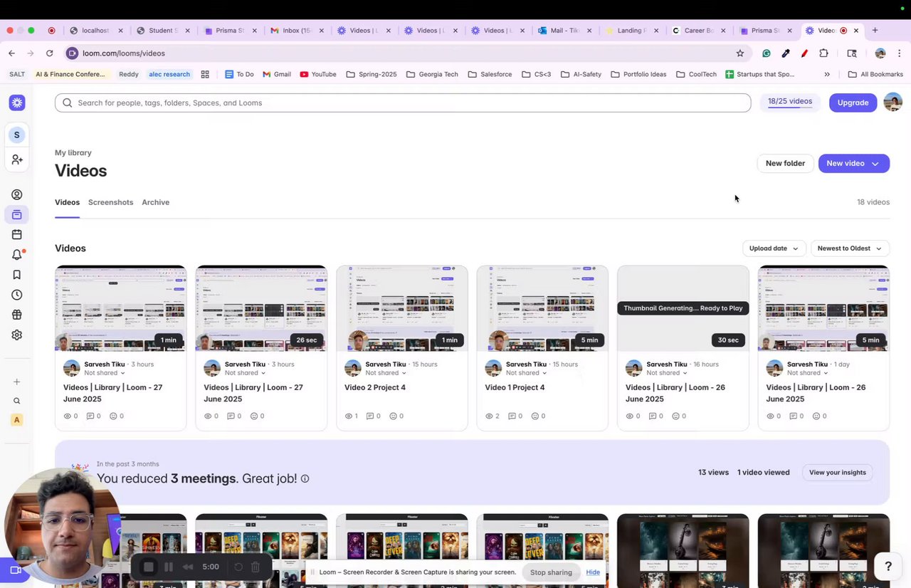The image size is (911, 588).
Task: Click the Loom logo icon
Action: 17,103
